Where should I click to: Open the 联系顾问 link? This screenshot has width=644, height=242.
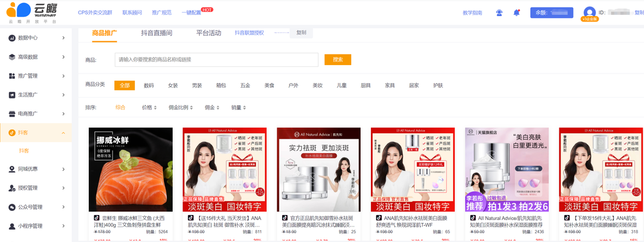tap(132, 13)
